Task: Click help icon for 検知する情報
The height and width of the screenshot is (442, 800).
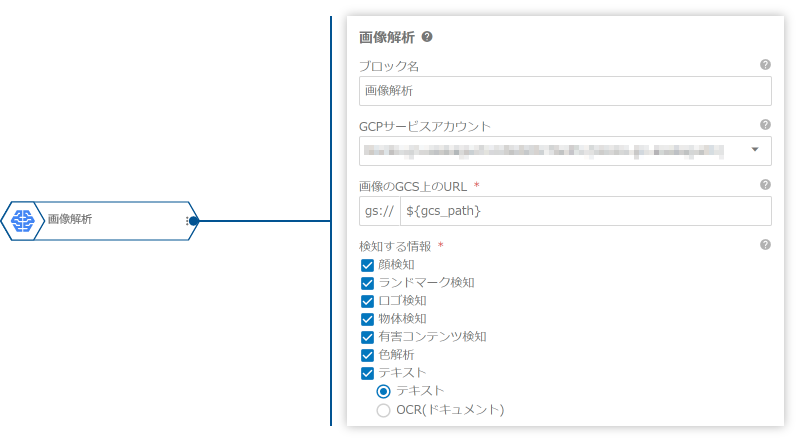Action: point(765,245)
